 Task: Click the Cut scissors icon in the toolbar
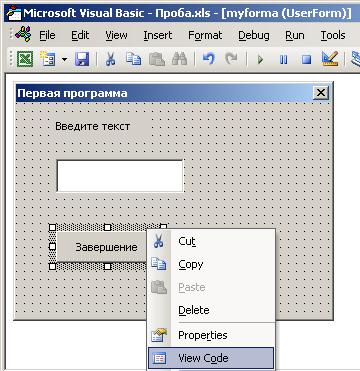pos(110,59)
